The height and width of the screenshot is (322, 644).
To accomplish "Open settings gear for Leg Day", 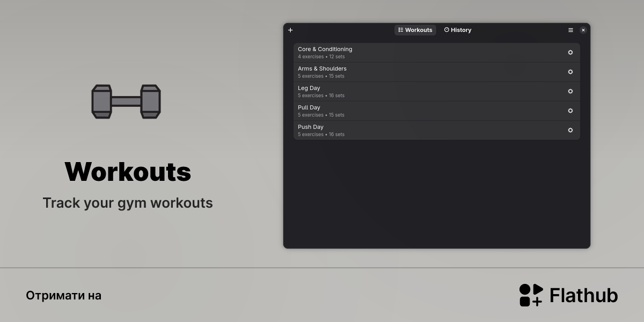I will 570,91.
